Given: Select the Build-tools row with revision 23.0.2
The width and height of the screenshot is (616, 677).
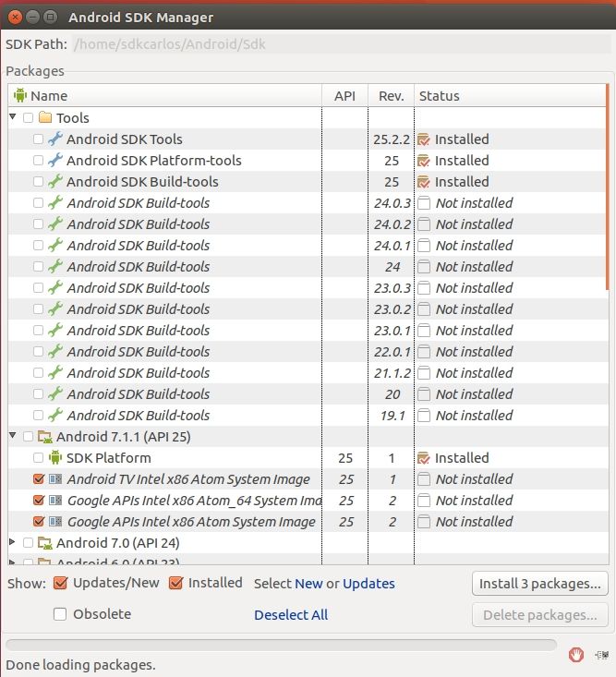Looking at the screenshot, I should pos(307,308).
